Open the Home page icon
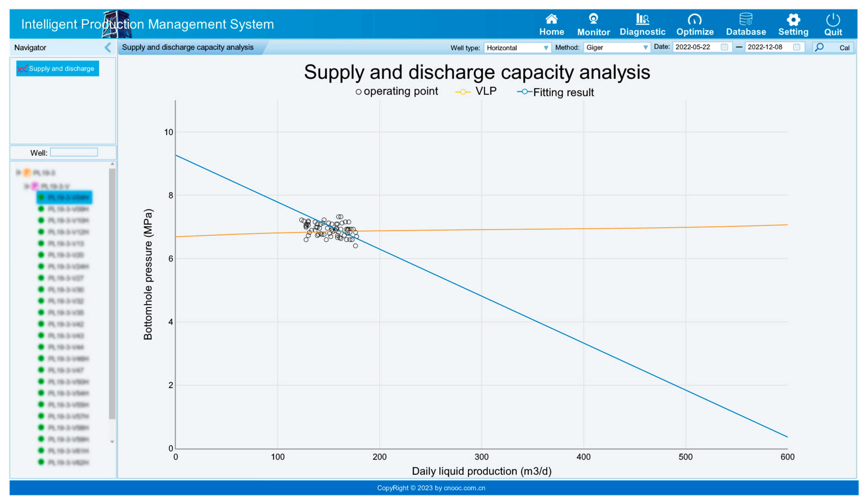Image resolution: width=865 pixels, height=504 pixels. (x=552, y=20)
